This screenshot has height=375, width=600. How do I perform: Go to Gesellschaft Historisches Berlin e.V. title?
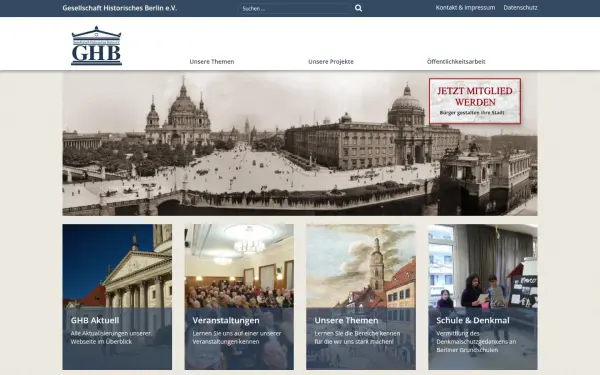(120, 8)
